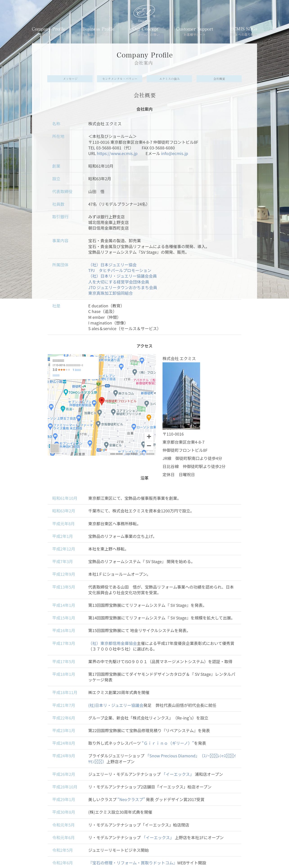The width and height of the screenshot is (289, 868).
Task: Open the Girino（ギリーノ）link
Action: pos(167,743)
